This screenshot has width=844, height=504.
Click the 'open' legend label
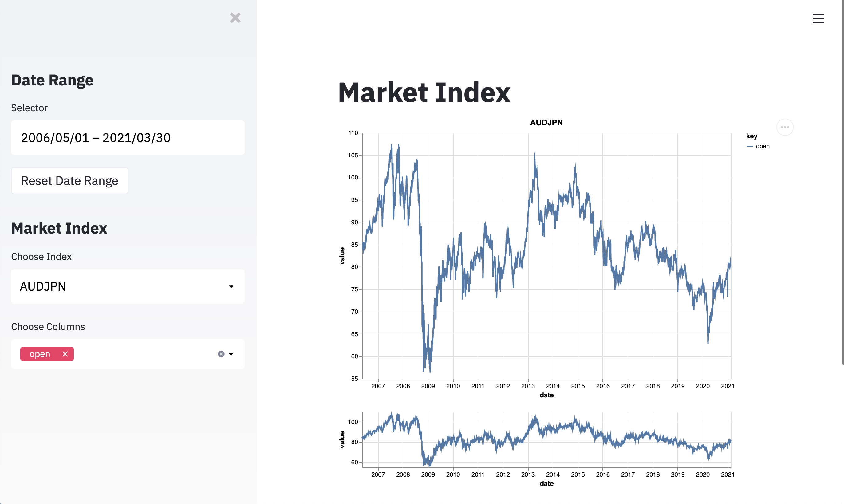point(763,146)
